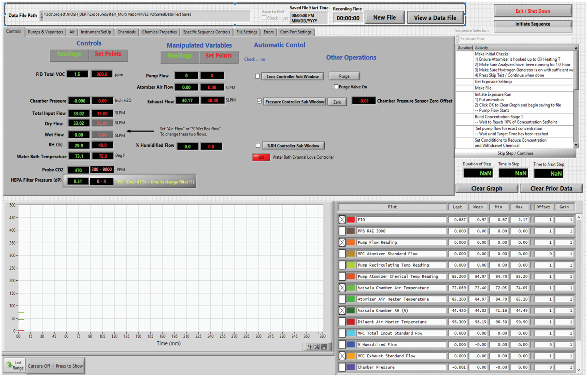The image size is (588, 376).
Task: Uncheck the Pressure Controller automatic control box
Action: click(259, 101)
